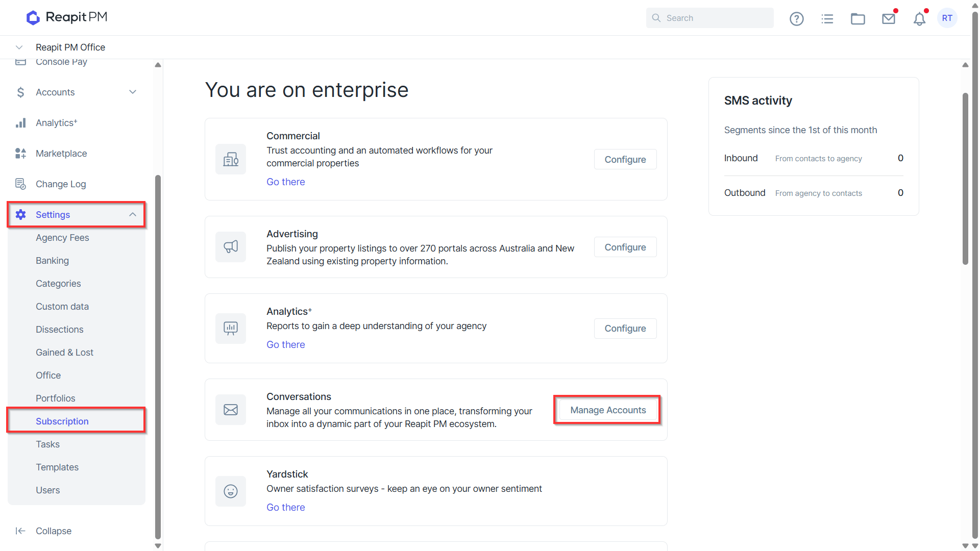The height and width of the screenshot is (551, 980).
Task: Click Manage Accounts for Conversations
Action: [x=608, y=410]
